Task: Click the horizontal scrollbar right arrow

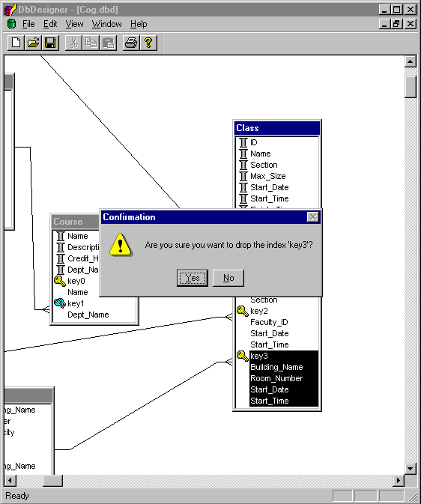Action: tap(399, 481)
